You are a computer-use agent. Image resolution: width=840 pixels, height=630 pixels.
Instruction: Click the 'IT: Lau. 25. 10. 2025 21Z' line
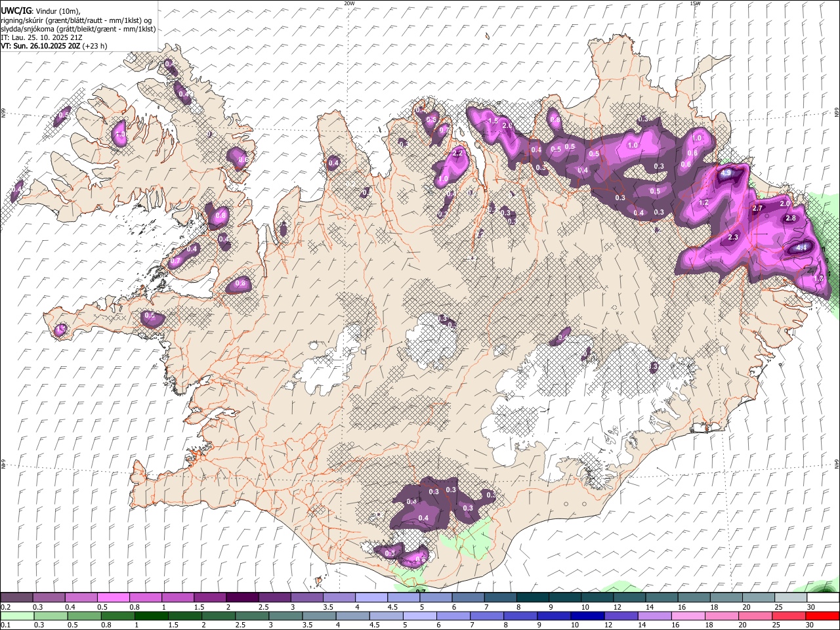coord(42,37)
